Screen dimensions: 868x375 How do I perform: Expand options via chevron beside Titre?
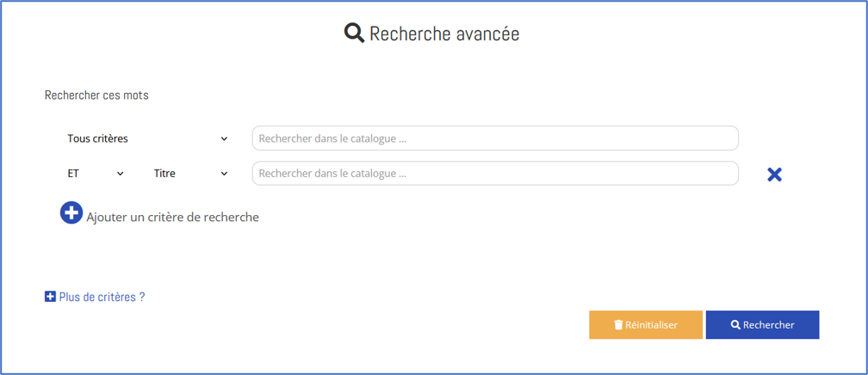tap(224, 174)
